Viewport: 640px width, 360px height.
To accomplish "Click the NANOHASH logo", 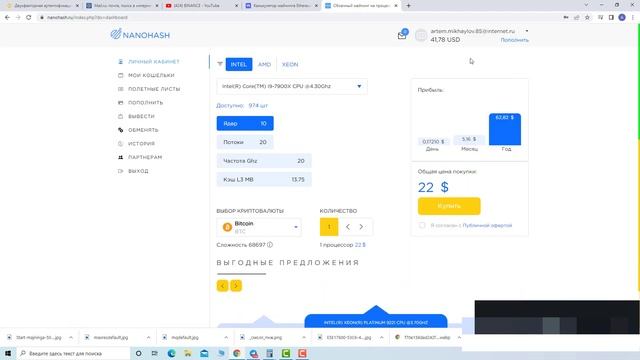I will 140,35.
